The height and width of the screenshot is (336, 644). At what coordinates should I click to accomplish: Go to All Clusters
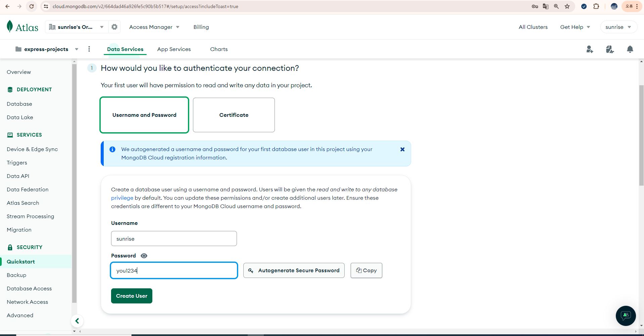(533, 27)
